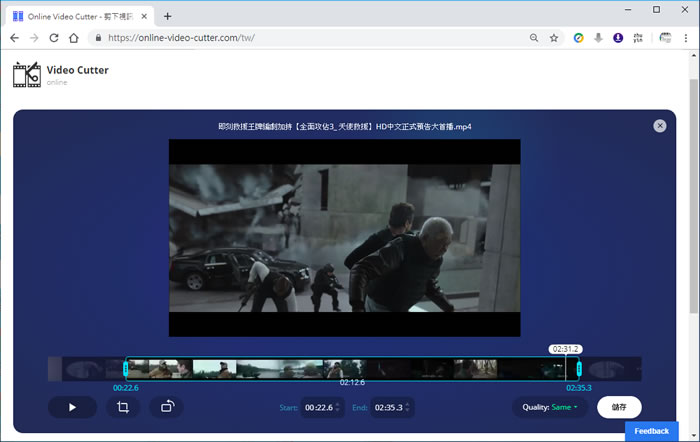
Task: Open a new browser tab
Action: click(167, 15)
